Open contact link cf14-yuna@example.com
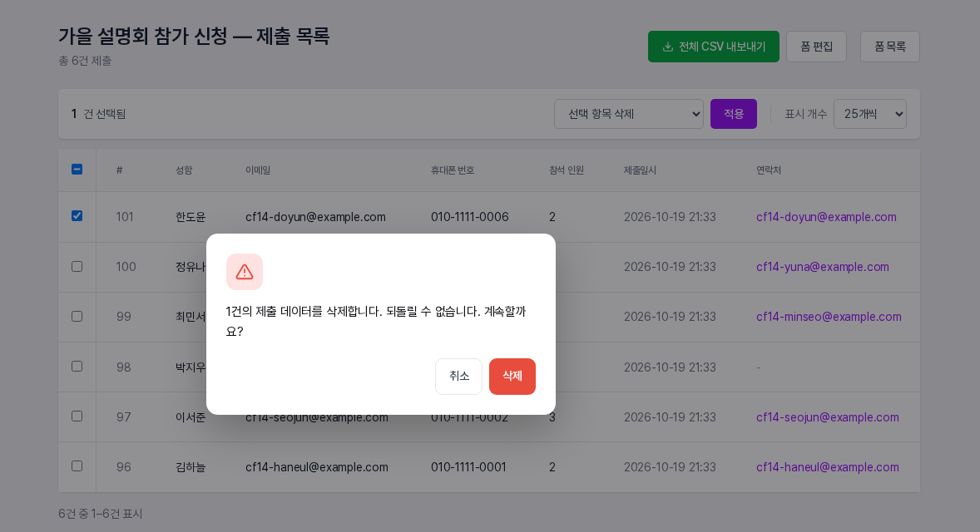Image resolution: width=980 pixels, height=532 pixels. coord(823,267)
